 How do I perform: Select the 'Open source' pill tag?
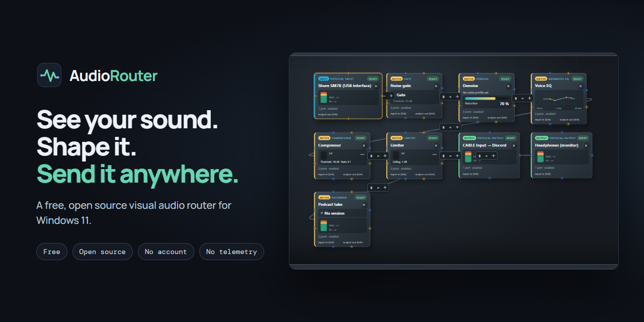pos(103,252)
